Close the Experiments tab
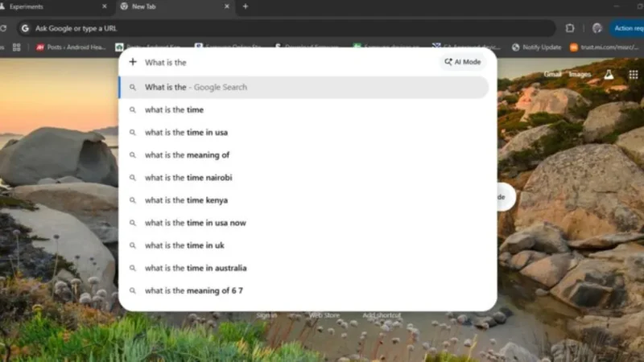Image resolution: width=644 pixels, height=362 pixels. (x=105, y=6)
